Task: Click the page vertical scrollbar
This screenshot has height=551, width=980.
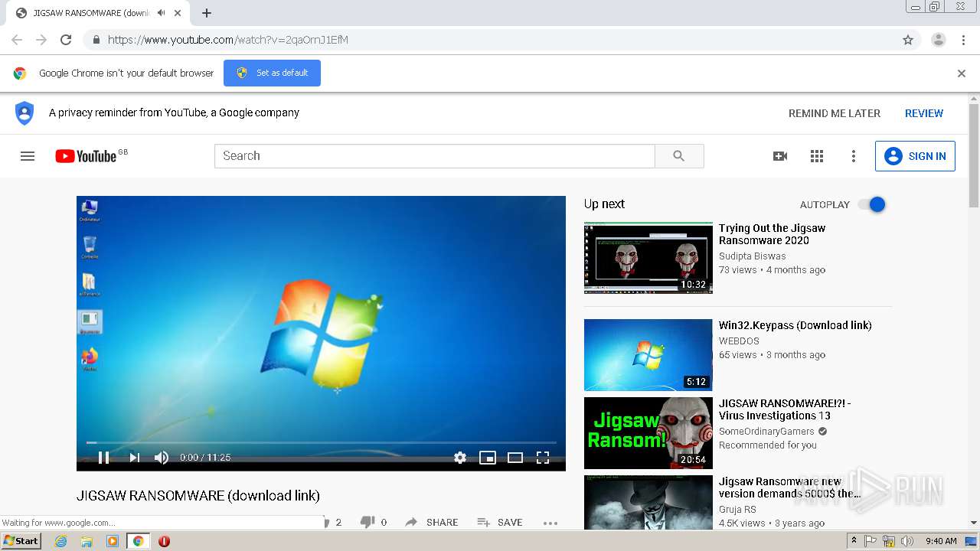Action: pyautogui.click(x=974, y=157)
